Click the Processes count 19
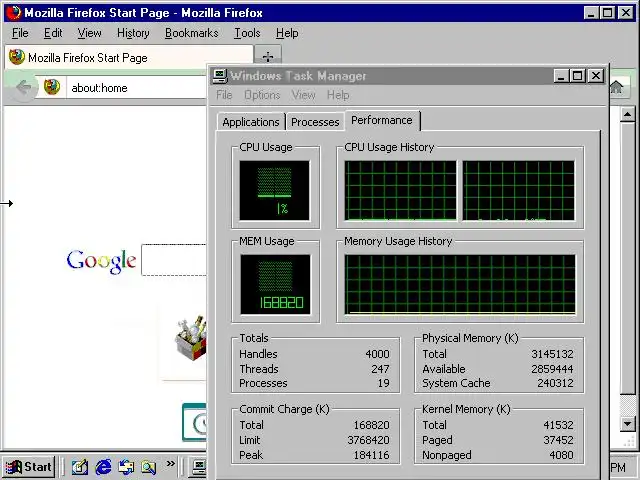Image resolution: width=640 pixels, height=480 pixels. [383, 383]
